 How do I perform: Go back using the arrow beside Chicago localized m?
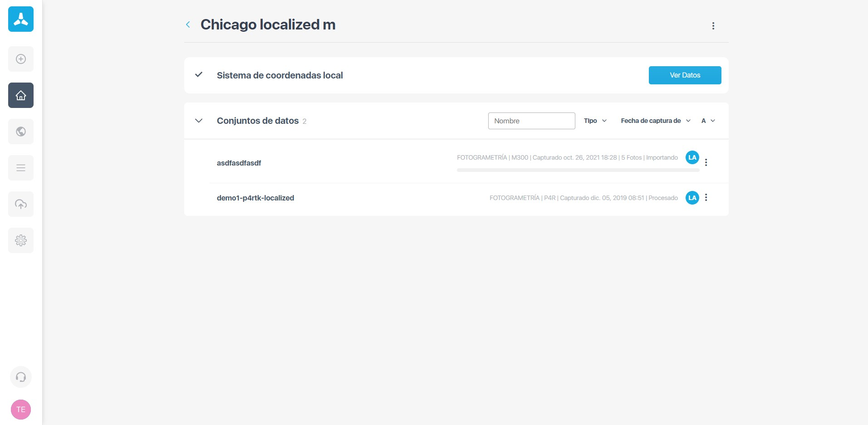tap(188, 24)
